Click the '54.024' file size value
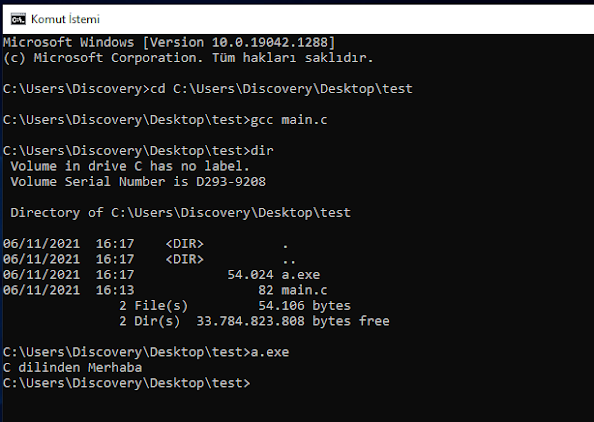This screenshot has height=422, width=594. pyautogui.click(x=250, y=275)
